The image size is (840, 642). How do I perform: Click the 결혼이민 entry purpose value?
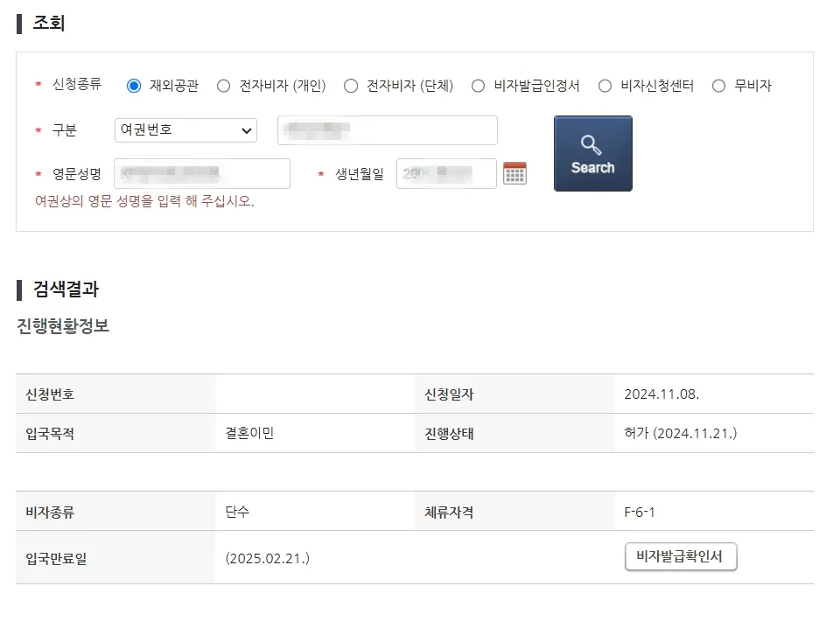(x=249, y=433)
